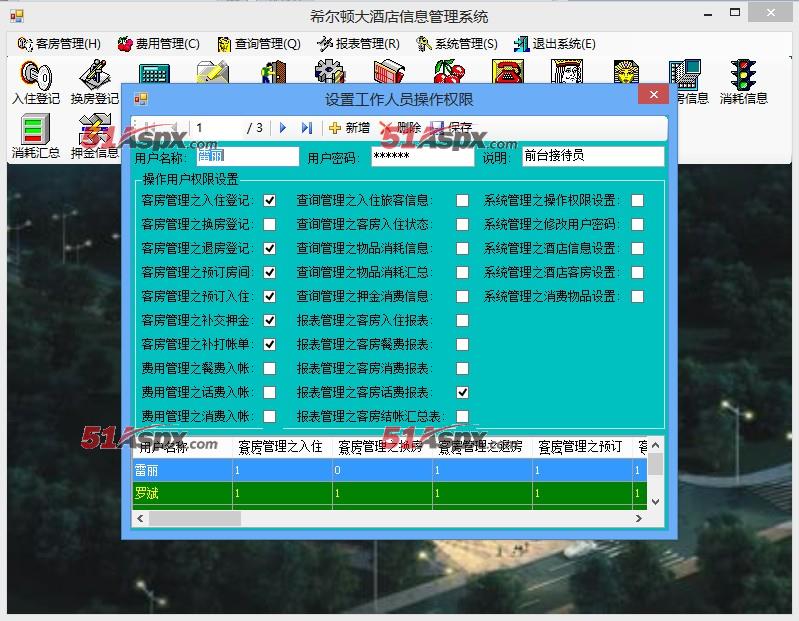The image size is (799, 621).
Task: Open the 费用管理(C) menu
Action: [158, 44]
